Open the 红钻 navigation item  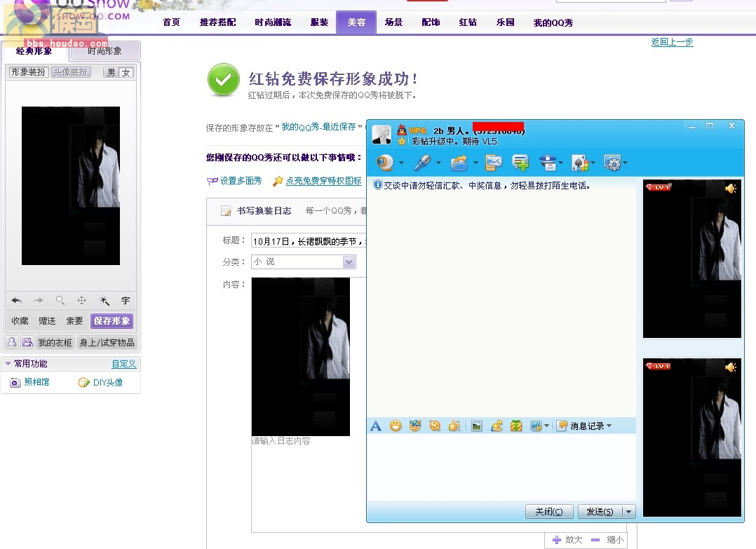click(x=468, y=22)
